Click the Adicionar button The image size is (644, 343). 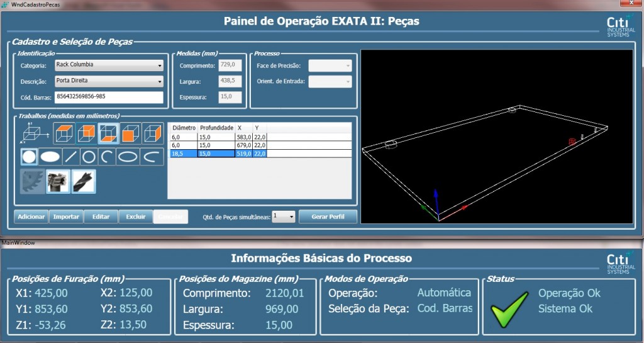[31, 216]
